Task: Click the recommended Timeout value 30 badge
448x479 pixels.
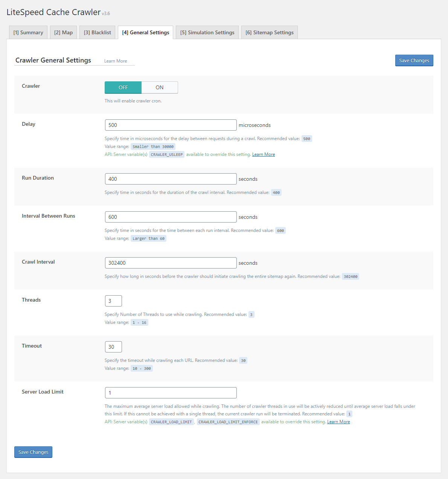Action: tap(243, 360)
